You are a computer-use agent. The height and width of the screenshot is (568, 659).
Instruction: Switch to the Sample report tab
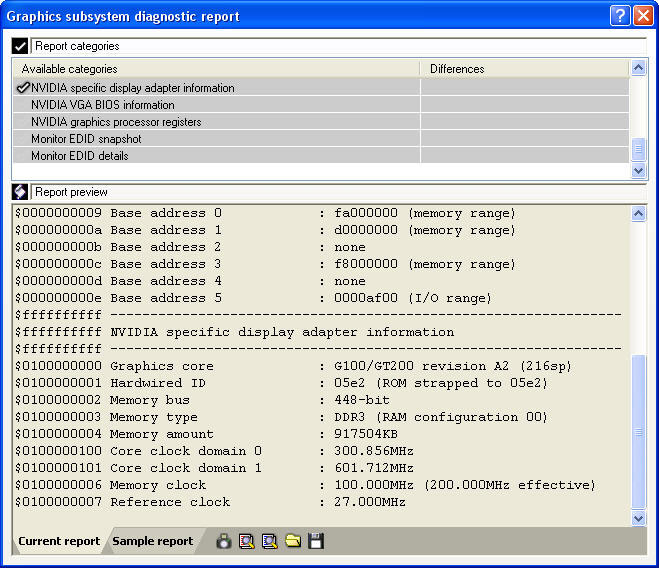coord(153,541)
